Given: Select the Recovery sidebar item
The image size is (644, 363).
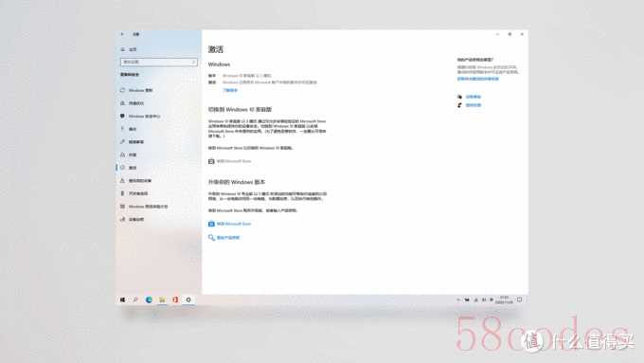Looking at the screenshot, I should 133,155.
